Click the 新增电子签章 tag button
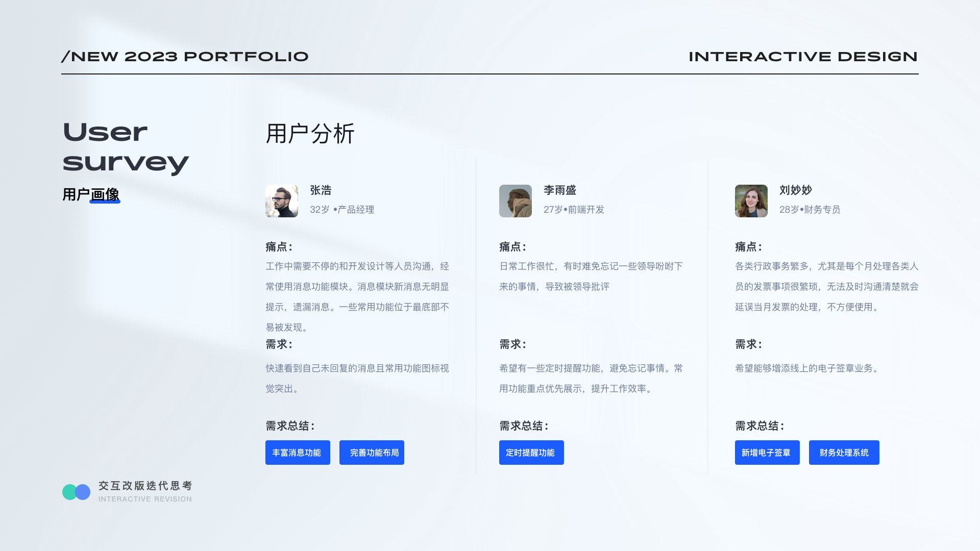 pyautogui.click(x=767, y=453)
